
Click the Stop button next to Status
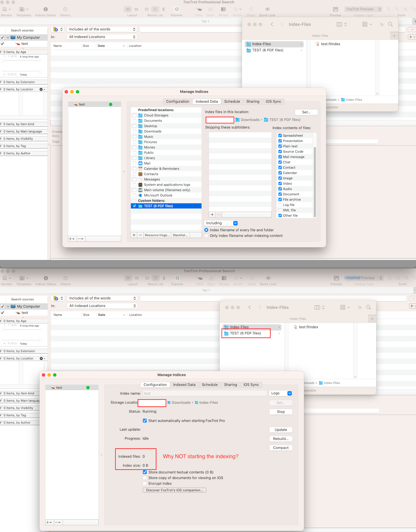[x=281, y=412]
